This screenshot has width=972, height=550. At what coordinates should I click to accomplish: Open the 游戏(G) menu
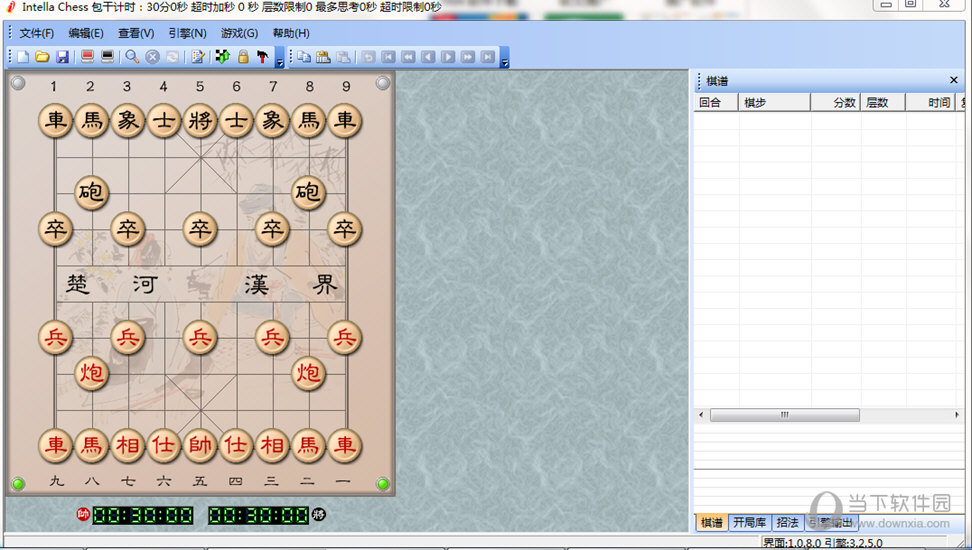[x=239, y=33]
